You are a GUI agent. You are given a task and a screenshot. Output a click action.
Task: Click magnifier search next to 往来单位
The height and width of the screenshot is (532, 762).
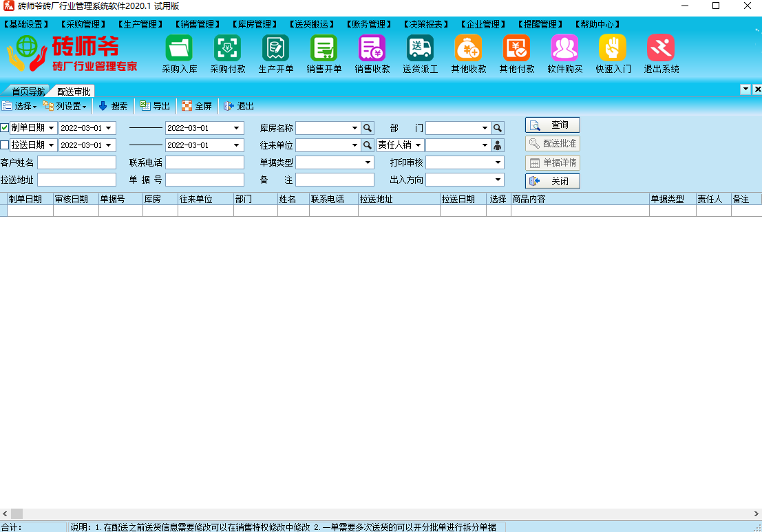click(368, 145)
